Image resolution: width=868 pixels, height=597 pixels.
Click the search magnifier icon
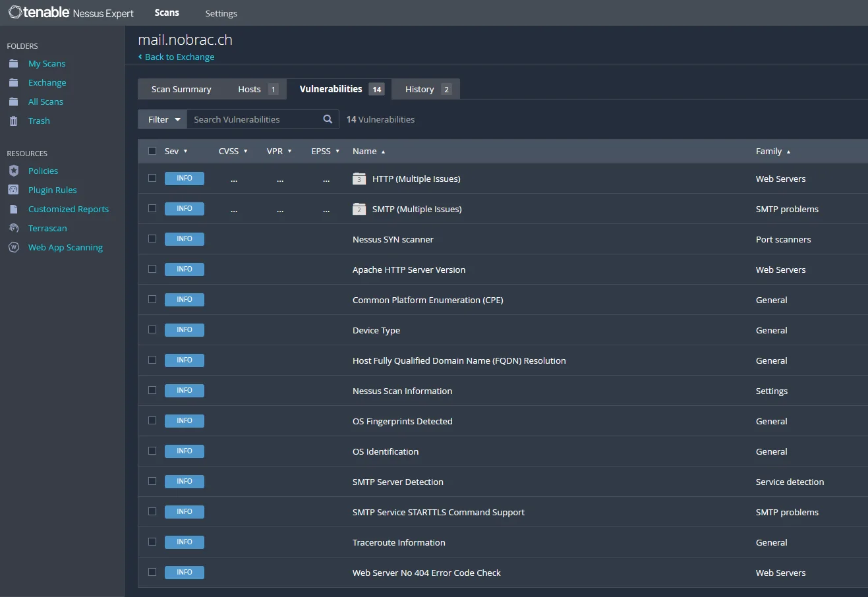click(328, 119)
